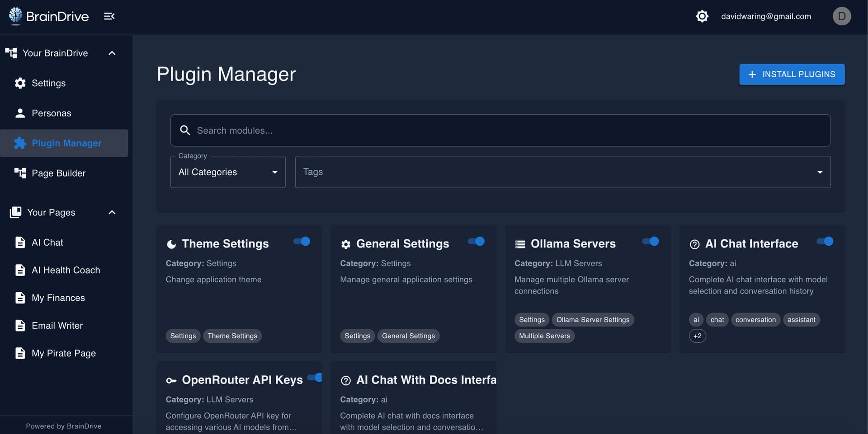
Task: Click the Settings gear icon in sidebar
Action: pyautogui.click(x=20, y=83)
